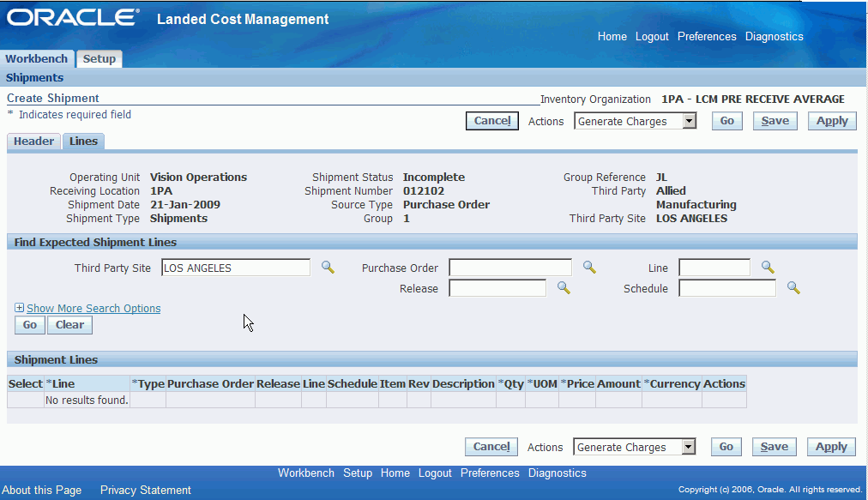Click the top Cancel button

pos(492,121)
